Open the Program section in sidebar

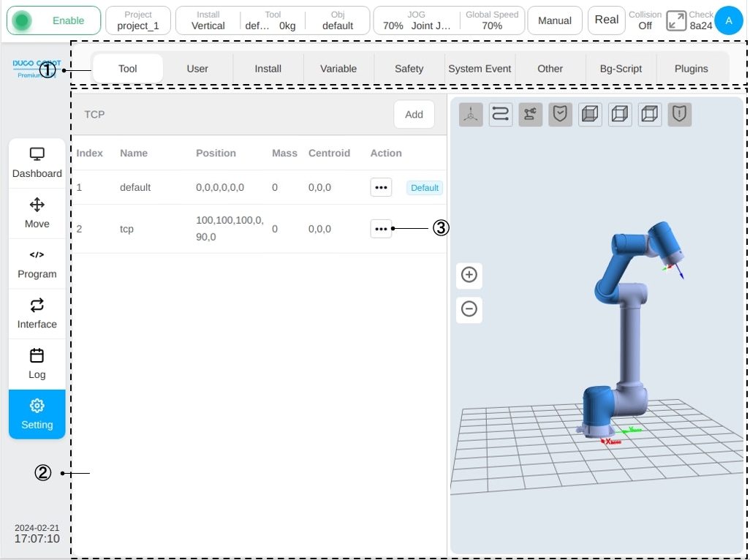[x=37, y=264]
